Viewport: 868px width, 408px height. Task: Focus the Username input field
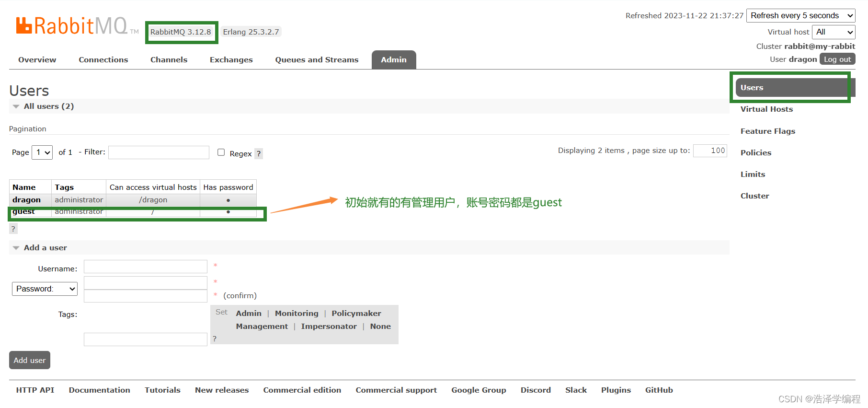(146, 267)
